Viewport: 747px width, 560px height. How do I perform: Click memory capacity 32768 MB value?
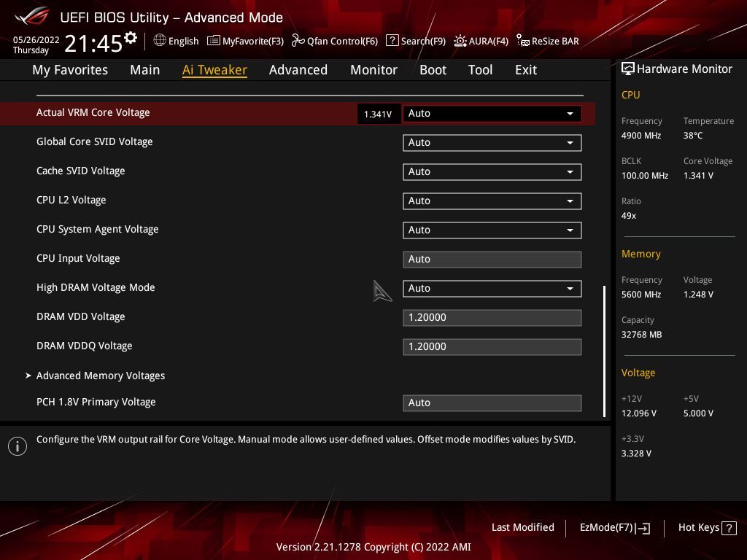tap(641, 335)
